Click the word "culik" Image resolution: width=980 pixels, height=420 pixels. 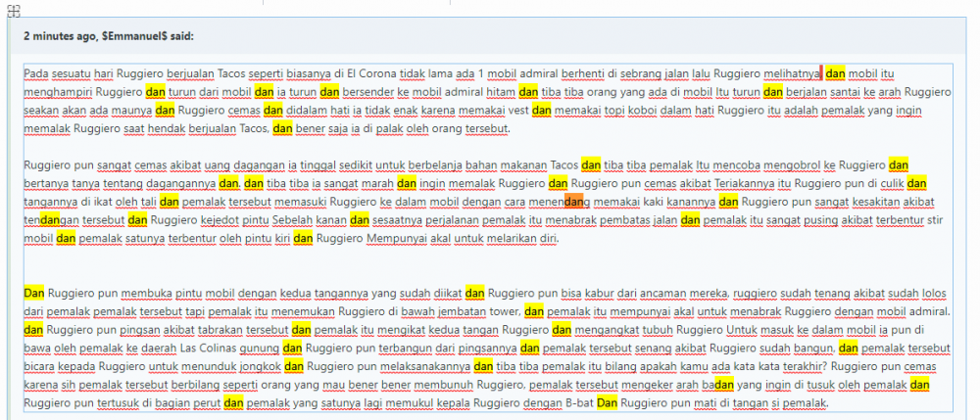point(893,183)
